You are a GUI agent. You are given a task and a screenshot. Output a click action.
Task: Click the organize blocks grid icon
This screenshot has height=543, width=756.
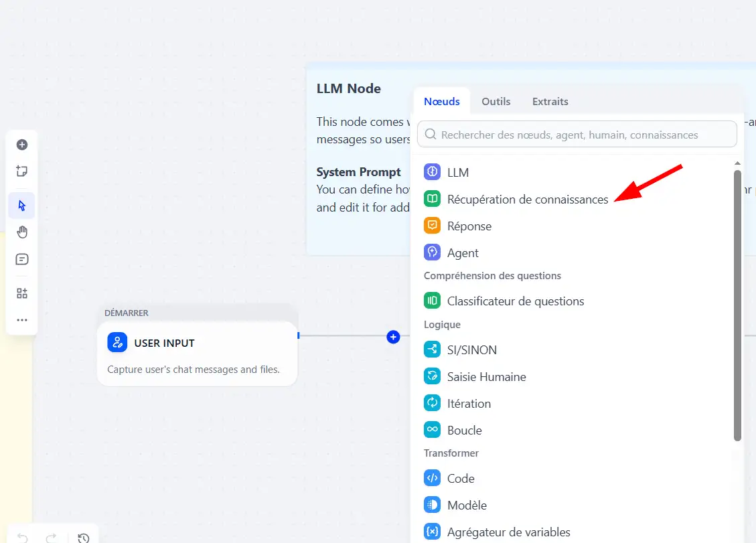21,293
